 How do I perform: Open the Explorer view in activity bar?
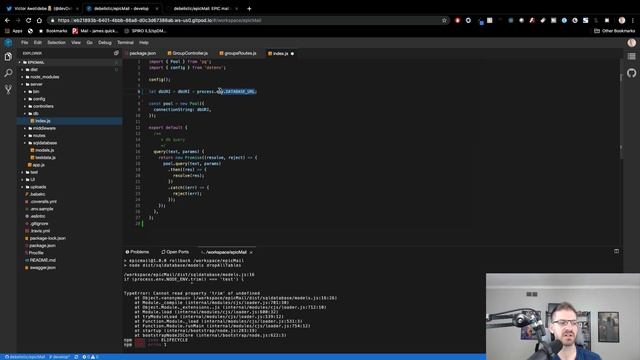8,57
